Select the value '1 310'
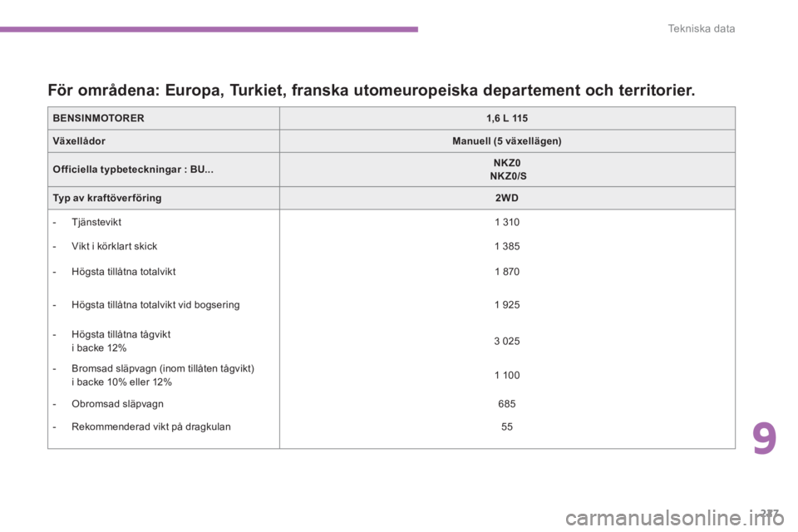This screenshot has width=798, height=532. 507,222
